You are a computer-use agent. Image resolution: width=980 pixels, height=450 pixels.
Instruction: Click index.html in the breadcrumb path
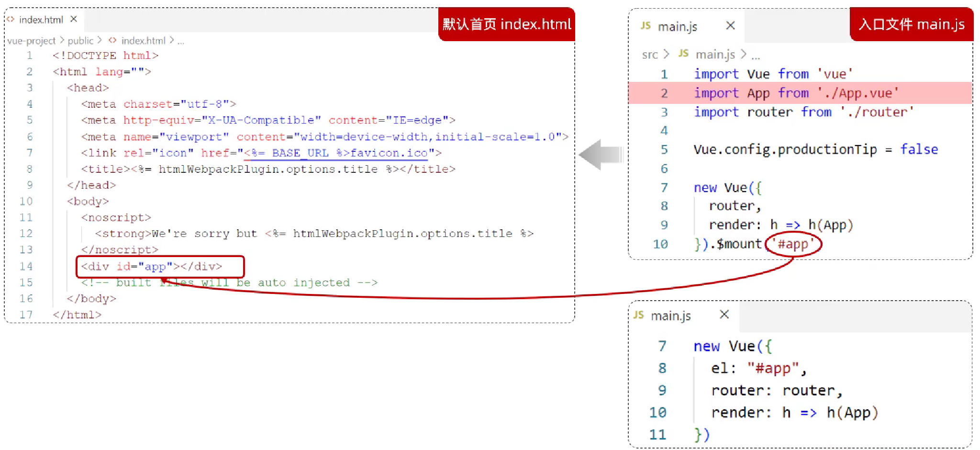143,41
